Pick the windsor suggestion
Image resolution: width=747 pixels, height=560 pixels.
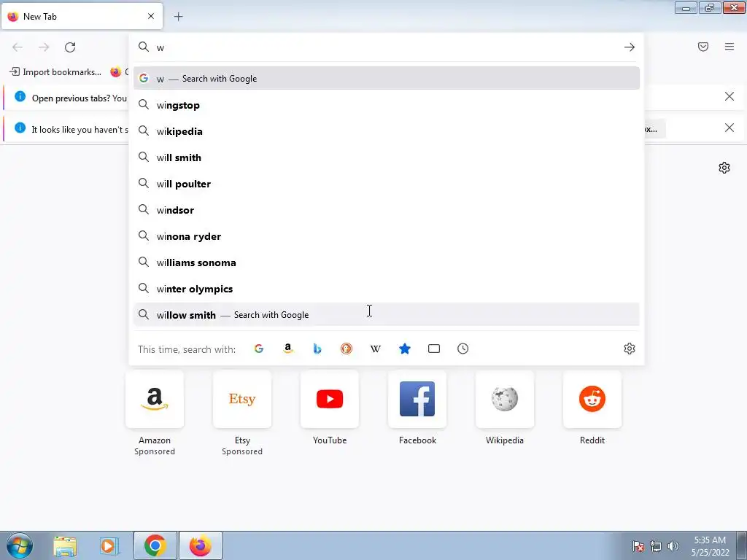[387, 210]
